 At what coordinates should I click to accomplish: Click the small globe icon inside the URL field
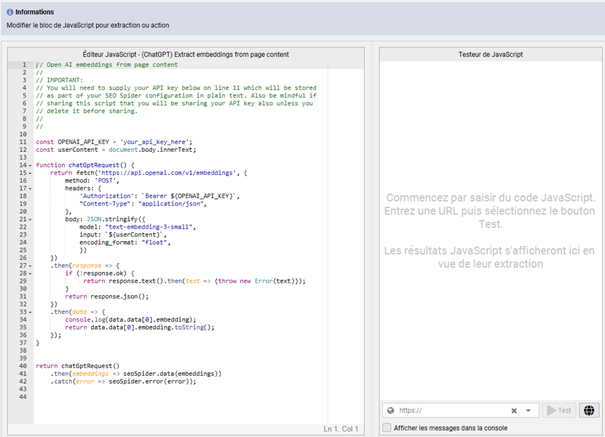(x=390, y=410)
